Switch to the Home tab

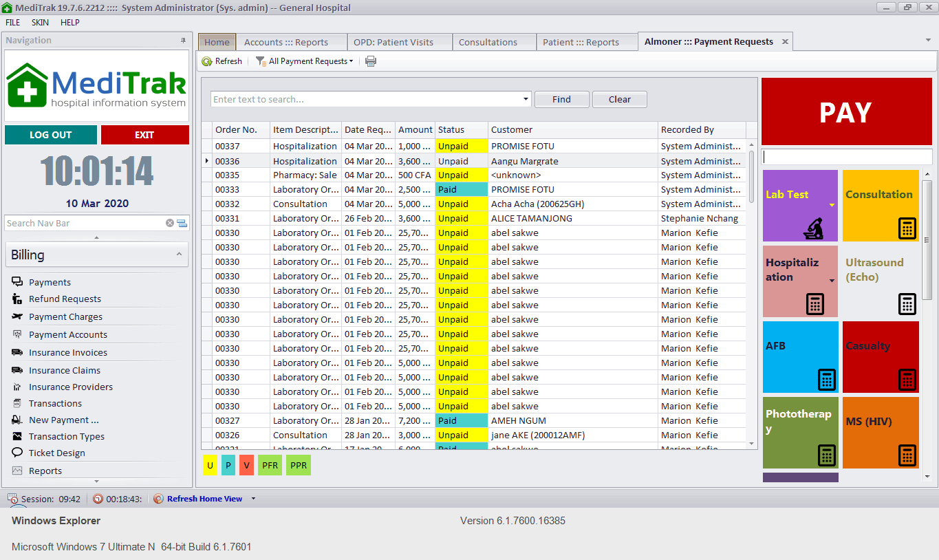[x=217, y=42]
